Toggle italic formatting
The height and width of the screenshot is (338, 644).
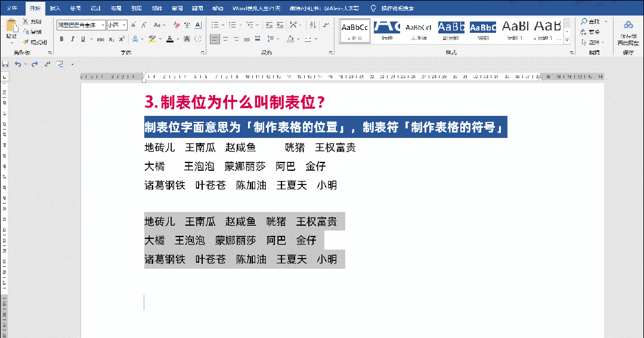click(72, 39)
